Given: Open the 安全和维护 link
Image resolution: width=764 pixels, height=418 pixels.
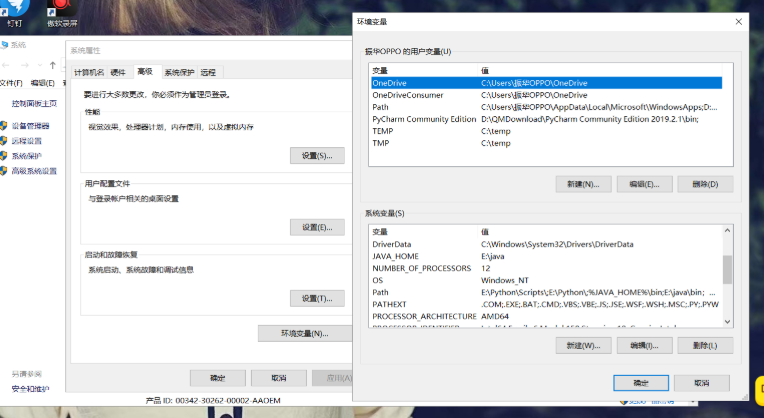Looking at the screenshot, I should 30,389.
